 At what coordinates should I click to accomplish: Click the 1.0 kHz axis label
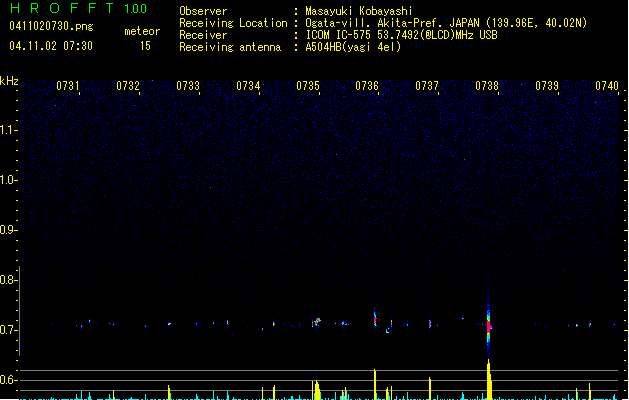click(x=9, y=180)
